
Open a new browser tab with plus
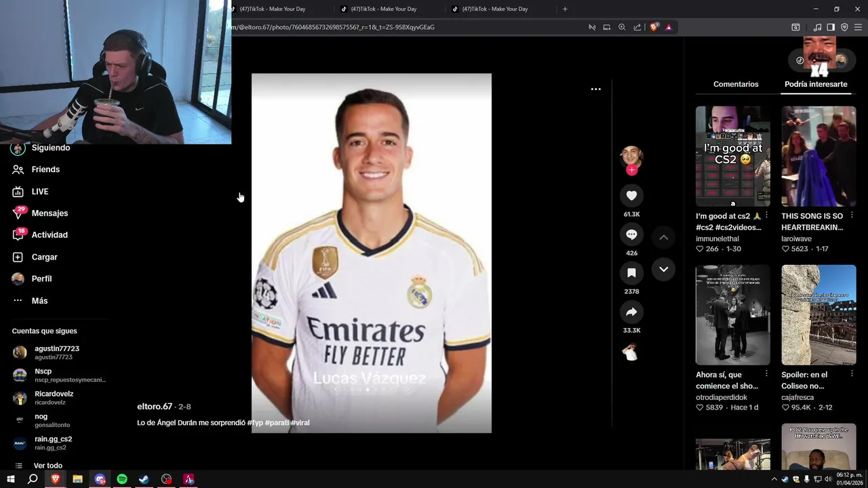[565, 9]
